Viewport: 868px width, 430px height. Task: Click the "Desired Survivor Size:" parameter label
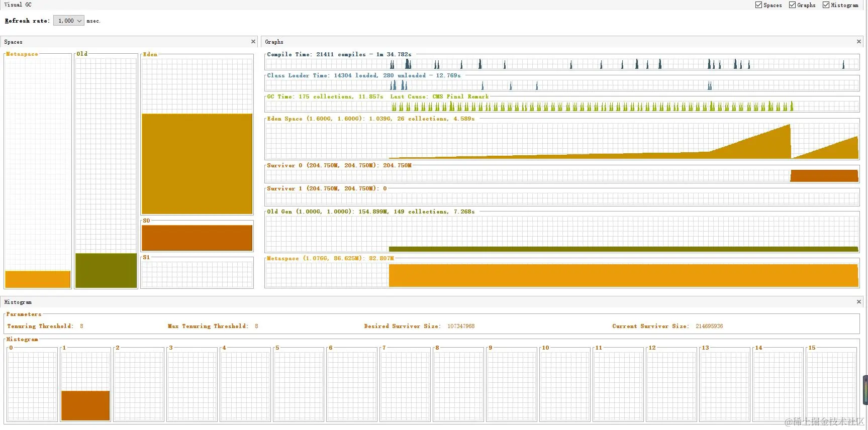click(x=402, y=326)
